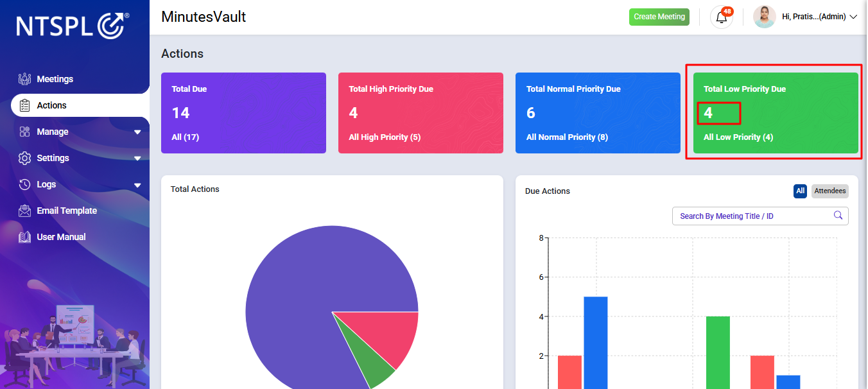Screen dimensions: 868x389
Task: Expand the Manage menu arrow
Action: 137,132
